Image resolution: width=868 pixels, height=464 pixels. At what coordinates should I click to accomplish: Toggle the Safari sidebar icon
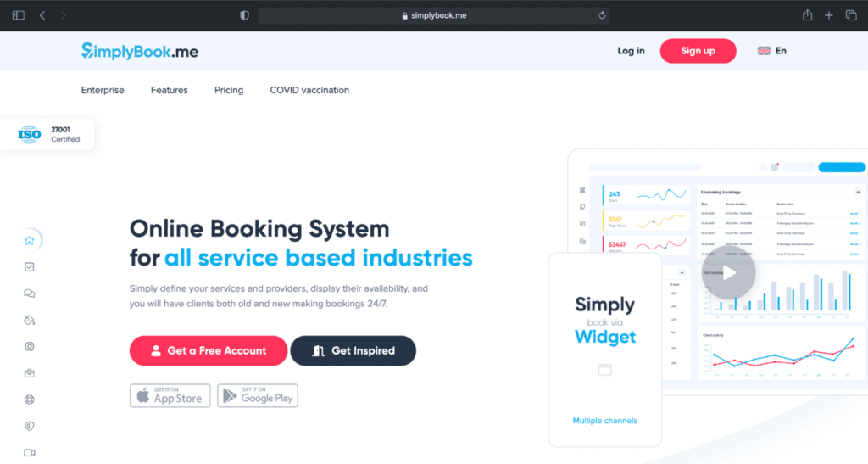click(x=19, y=15)
